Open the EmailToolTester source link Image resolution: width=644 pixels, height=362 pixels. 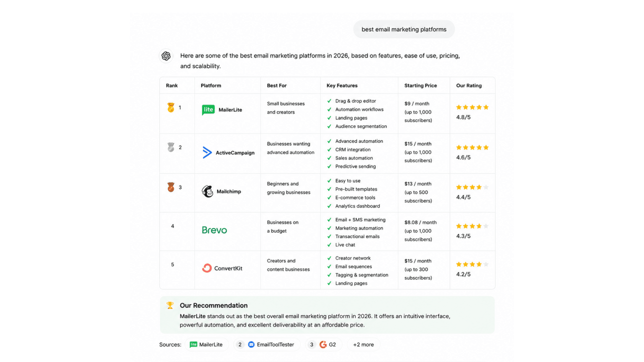tap(267, 345)
